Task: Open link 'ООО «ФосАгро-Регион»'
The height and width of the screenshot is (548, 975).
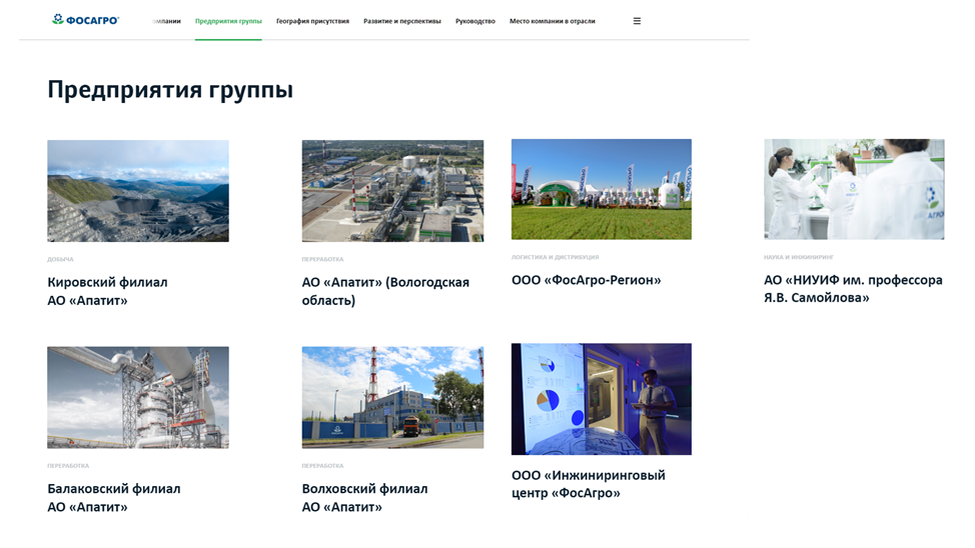Action: tap(586, 280)
